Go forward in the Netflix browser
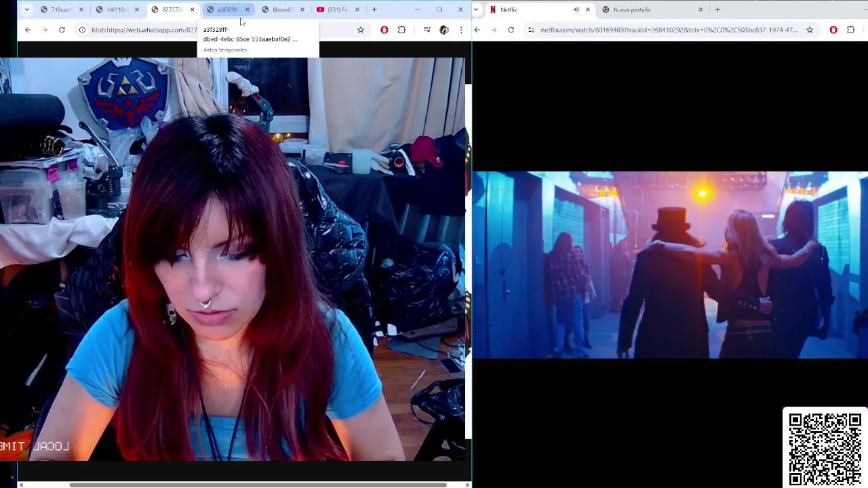This screenshot has height=488, width=868. tap(494, 30)
